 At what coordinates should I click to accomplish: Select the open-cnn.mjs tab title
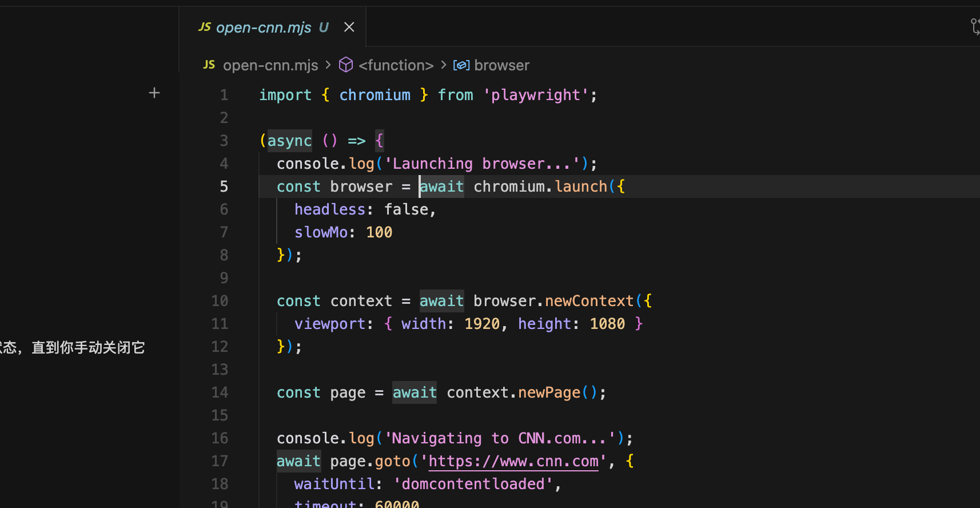click(264, 27)
